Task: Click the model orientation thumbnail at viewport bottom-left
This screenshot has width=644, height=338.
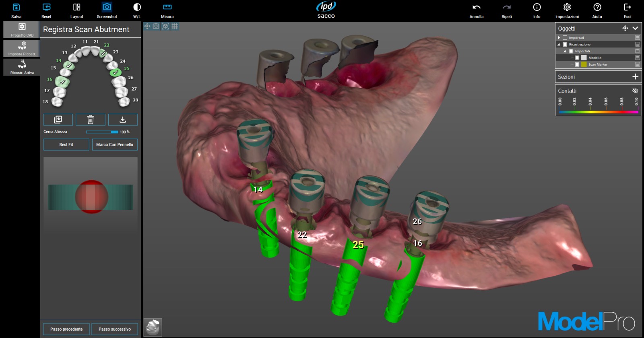Action: tap(153, 327)
